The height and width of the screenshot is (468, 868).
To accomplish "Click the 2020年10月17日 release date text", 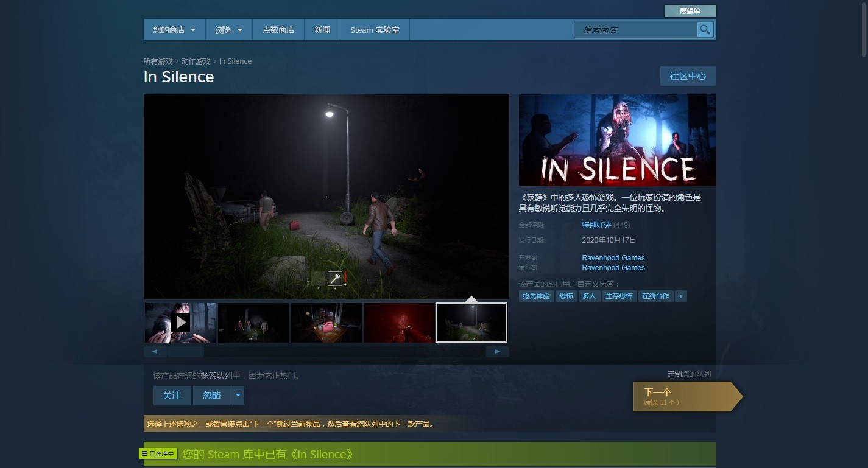I will pos(609,240).
